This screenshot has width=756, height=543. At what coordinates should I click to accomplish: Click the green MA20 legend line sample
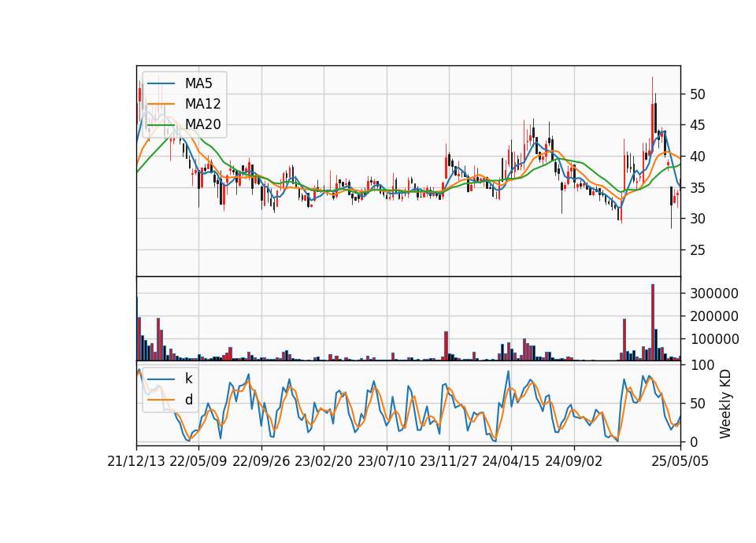coord(161,125)
